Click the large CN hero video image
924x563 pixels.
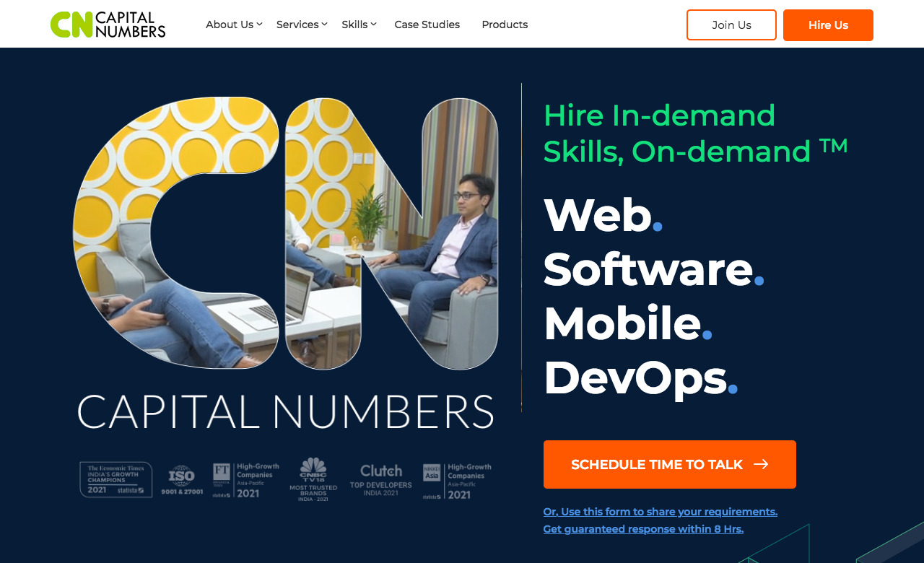(286, 233)
